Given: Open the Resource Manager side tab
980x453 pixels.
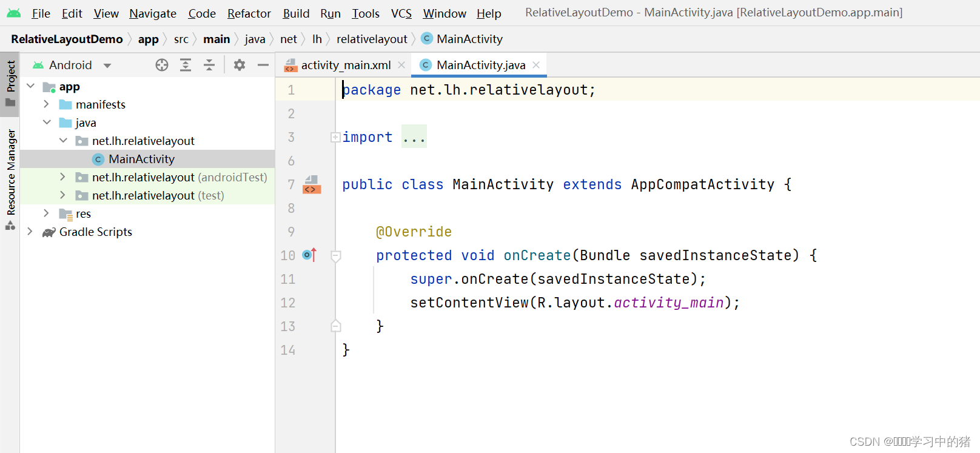Looking at the screenshot, I should click(x=10, y=180).
